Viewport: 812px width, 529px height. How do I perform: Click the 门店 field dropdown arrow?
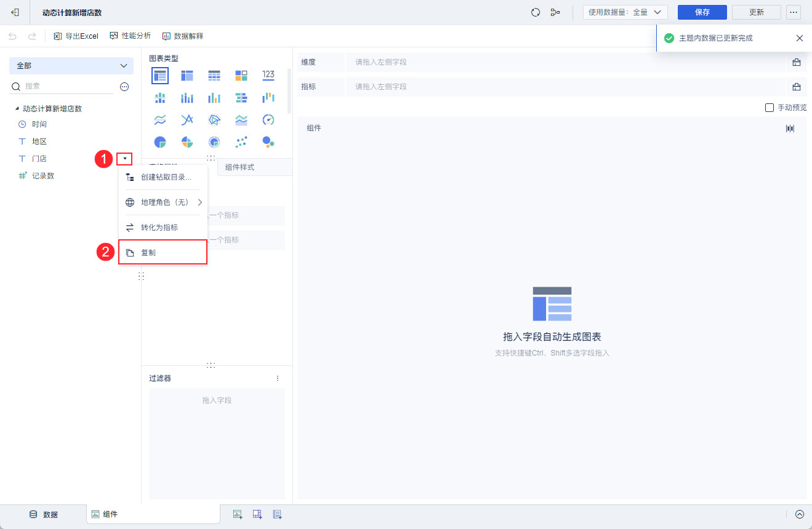pos(124,159)
